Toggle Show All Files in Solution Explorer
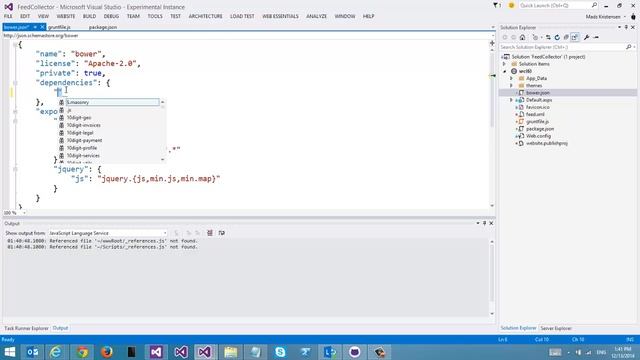The width and height of the screenshot is (640, 360). [x=575, y=37]
